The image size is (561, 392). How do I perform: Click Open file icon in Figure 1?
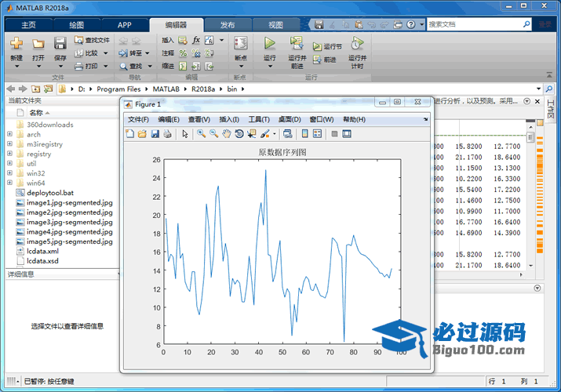coord(142,133)
